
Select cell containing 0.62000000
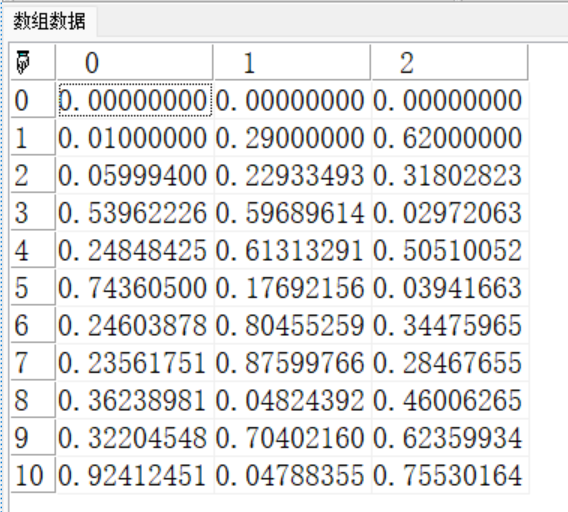pos(450,138)
